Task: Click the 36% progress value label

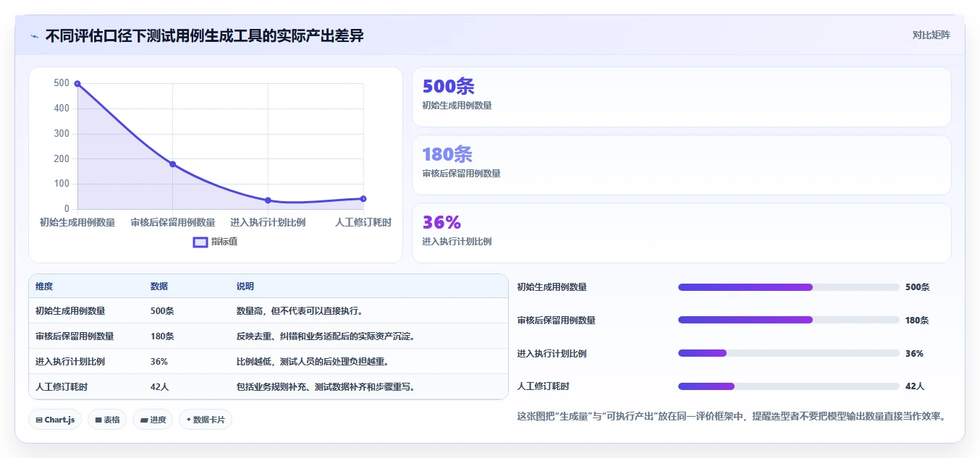Action: tap(914, 354)
